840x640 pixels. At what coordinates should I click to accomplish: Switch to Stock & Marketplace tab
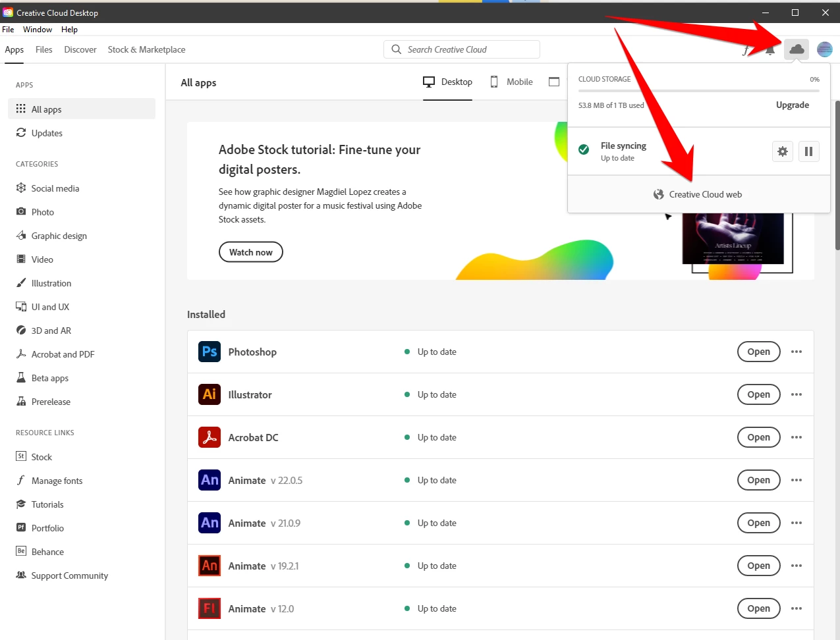click(x=146, y=49)
